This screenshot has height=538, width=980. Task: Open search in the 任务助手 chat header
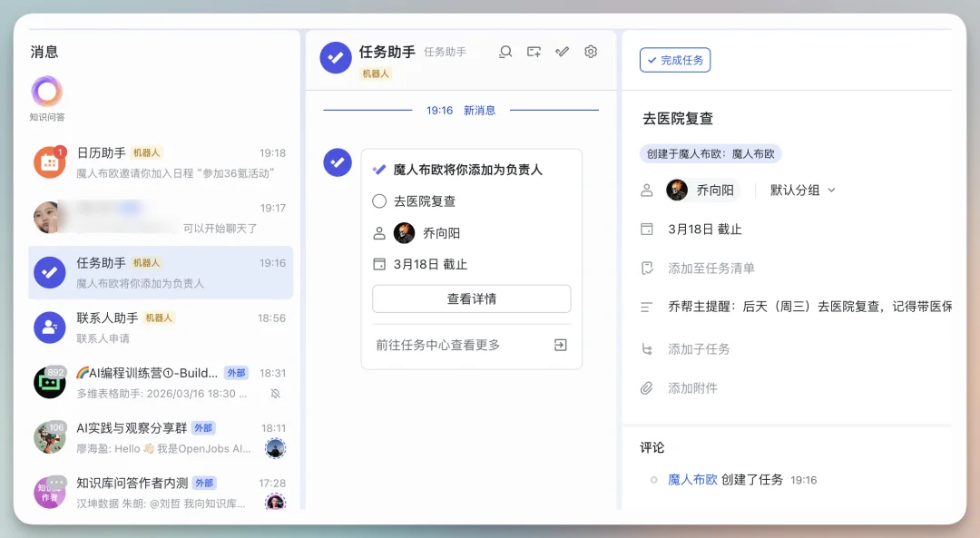[505, 52]
